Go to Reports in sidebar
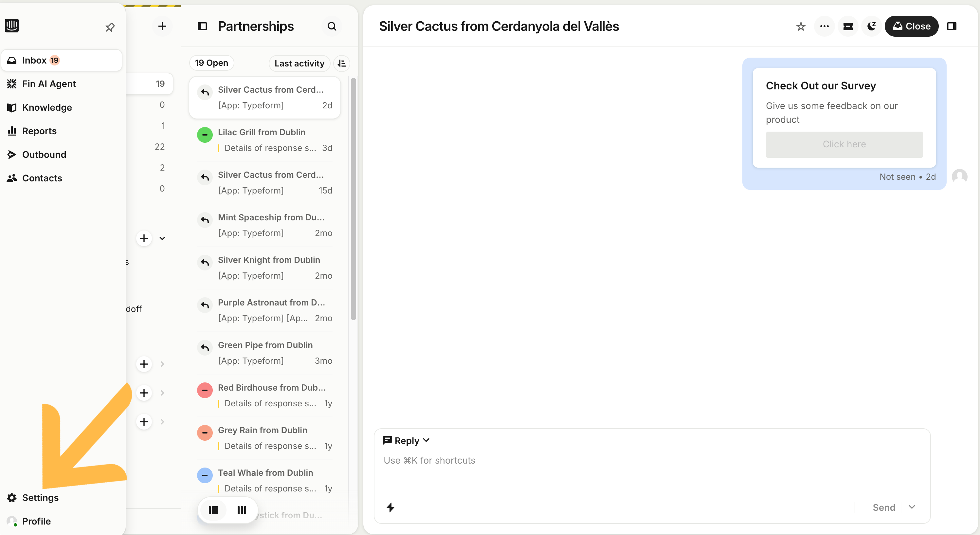 point(39,131)
